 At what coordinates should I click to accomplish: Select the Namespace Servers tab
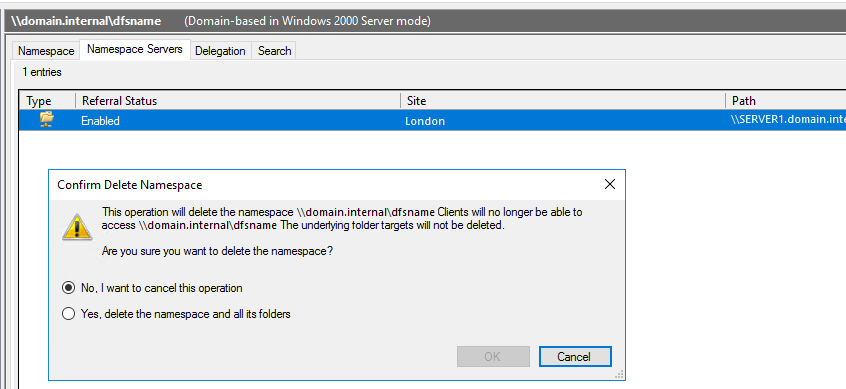135,49
